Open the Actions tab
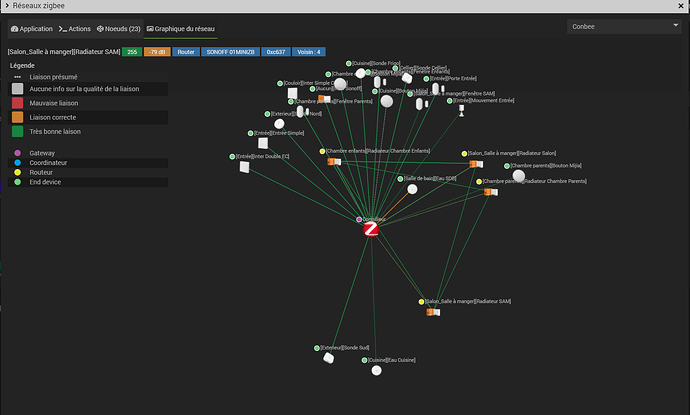Image resolution: width=690 pixels, height=415 pixels. 75,29
